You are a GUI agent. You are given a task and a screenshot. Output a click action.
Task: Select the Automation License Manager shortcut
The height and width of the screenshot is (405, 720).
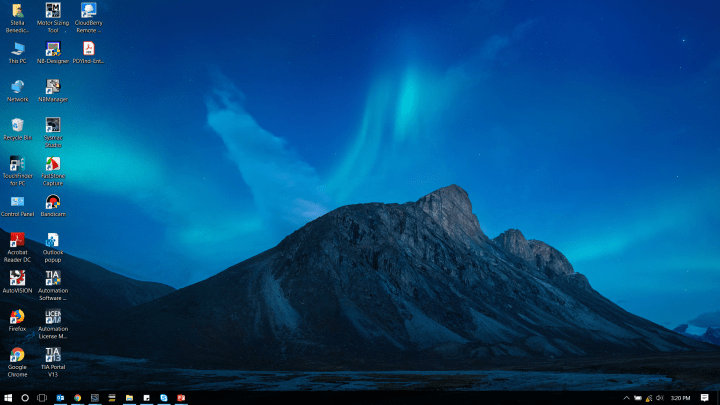click(53, 317)
